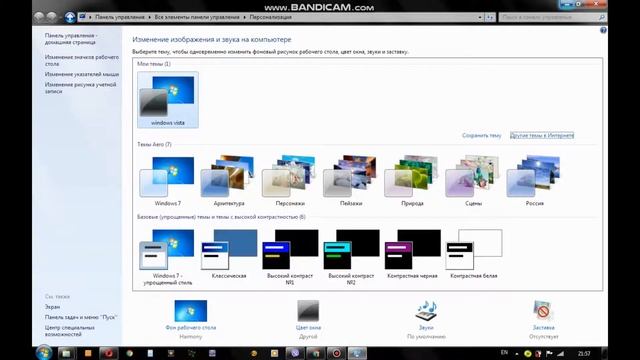This screenshot has height=360, width=640.
Task: Apply Windows 7 упрощенный стиль basic theme
Action: click(167, 257)
